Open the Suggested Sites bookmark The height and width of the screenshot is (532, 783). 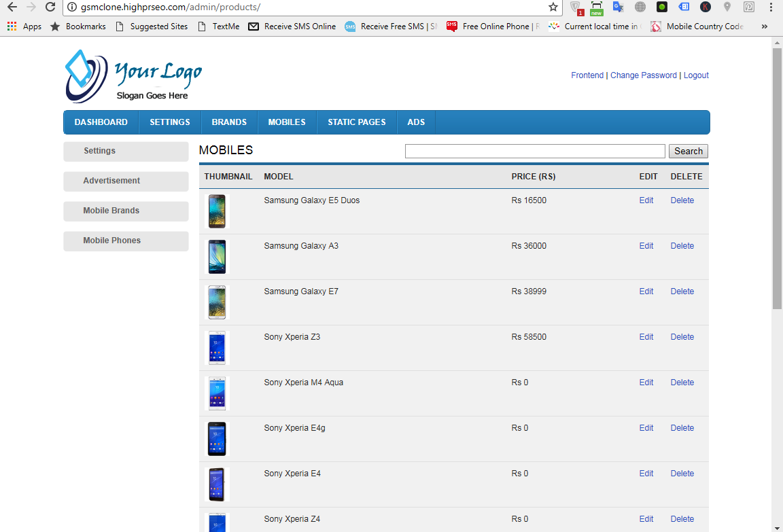tap(152, 26)
